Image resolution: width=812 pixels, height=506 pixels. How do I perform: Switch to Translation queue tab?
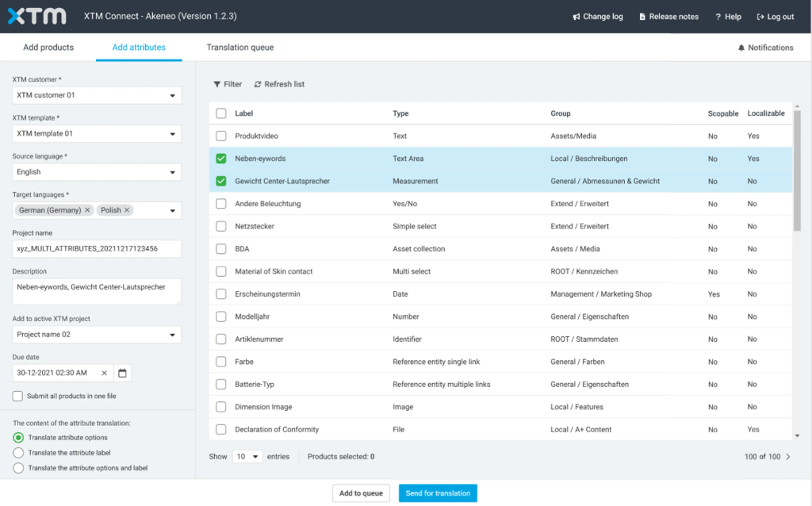coord(240,47)
